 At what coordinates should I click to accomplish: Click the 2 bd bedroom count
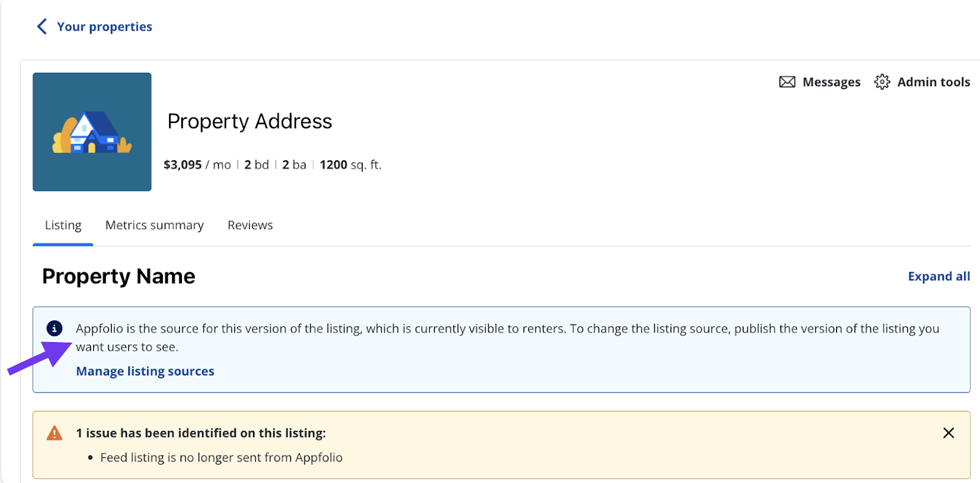pos(257,165)
